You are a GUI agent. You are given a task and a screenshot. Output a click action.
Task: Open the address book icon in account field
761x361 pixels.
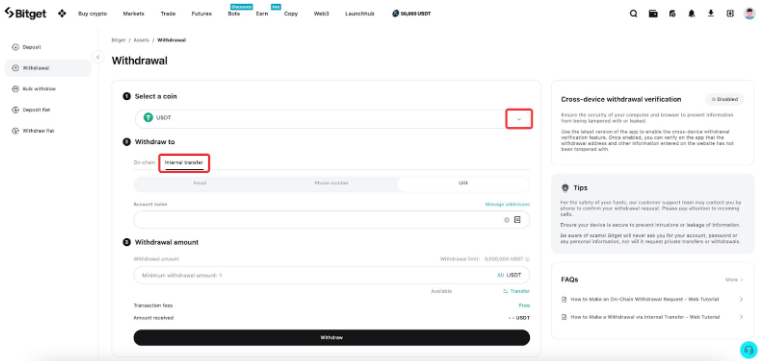[517, 220]
